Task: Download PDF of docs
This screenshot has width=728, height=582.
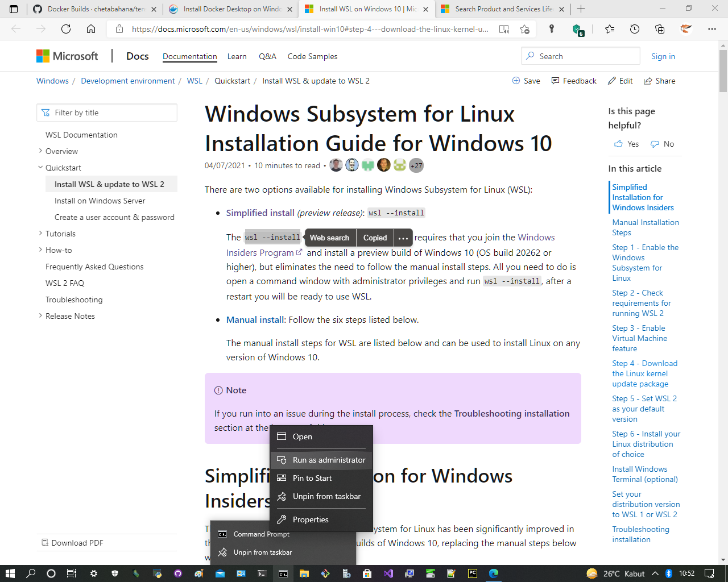Action: coord(72,543)
